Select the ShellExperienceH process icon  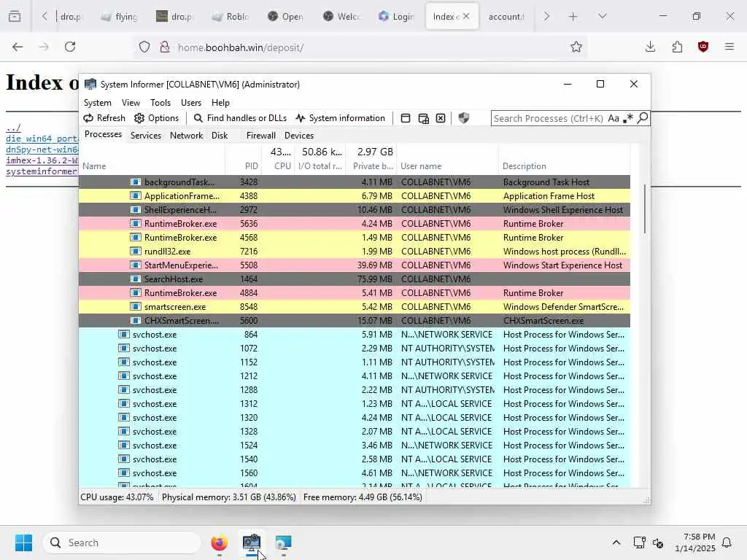(136, 210)
